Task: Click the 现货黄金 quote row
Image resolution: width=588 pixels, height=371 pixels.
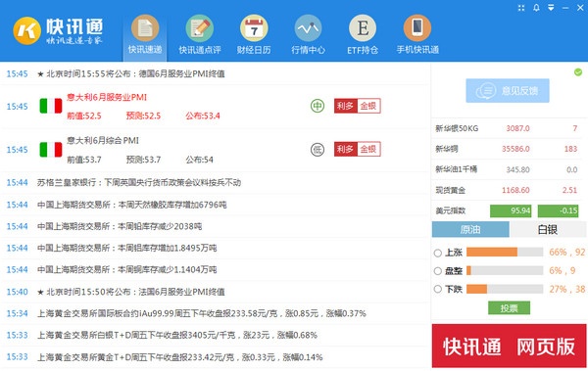Action: point(508,190)
